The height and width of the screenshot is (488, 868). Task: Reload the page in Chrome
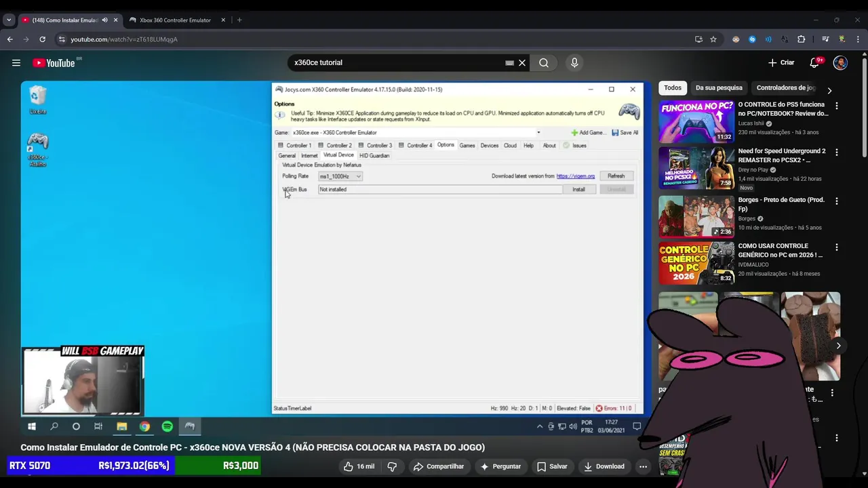[x=42, y=39]
